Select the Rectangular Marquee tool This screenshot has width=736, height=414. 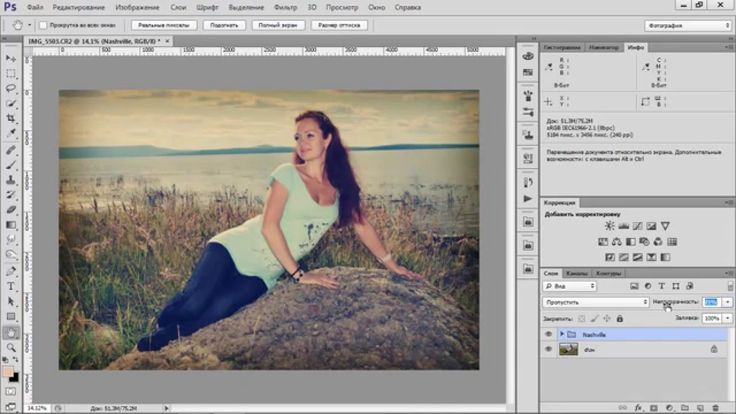[11, 74]
